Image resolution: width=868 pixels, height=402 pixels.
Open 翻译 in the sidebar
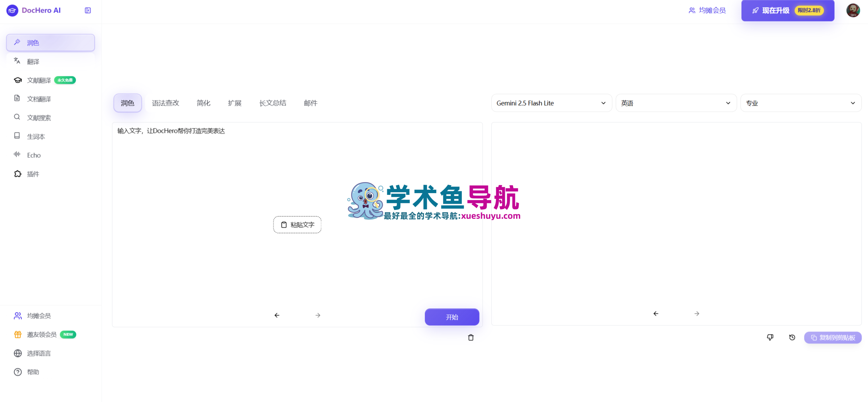tap(50, 61)
